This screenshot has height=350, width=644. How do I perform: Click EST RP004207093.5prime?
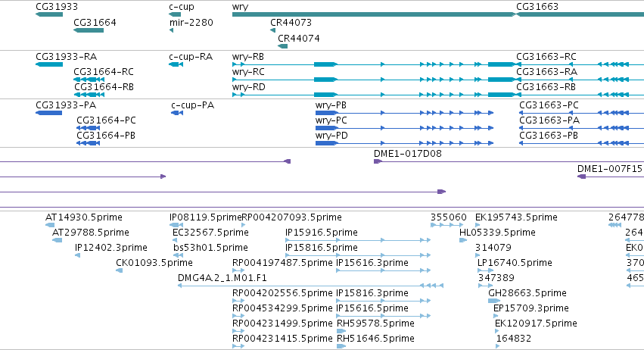click(x=244, y=225)
